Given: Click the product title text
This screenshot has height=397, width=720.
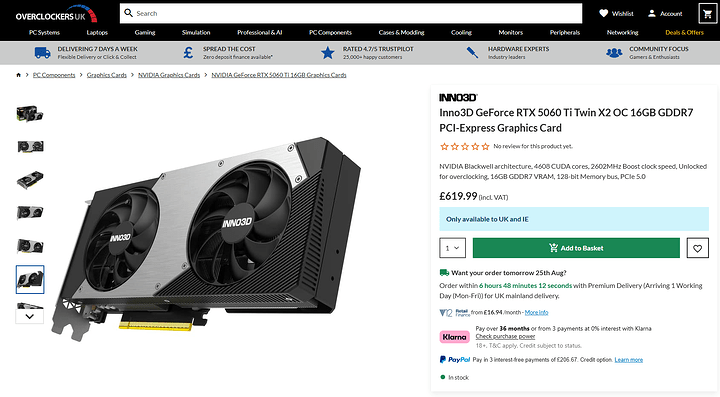Looking at the screenshot, I should point(566,120).
